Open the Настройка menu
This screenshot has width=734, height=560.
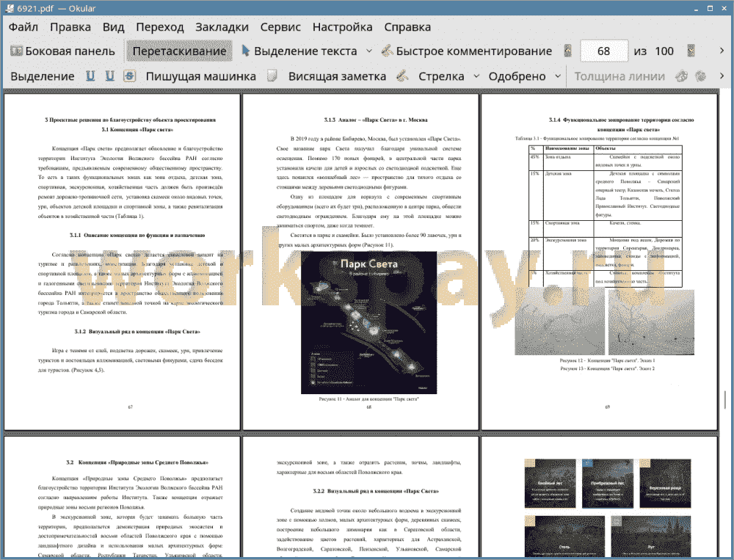[x=342, y=27]
